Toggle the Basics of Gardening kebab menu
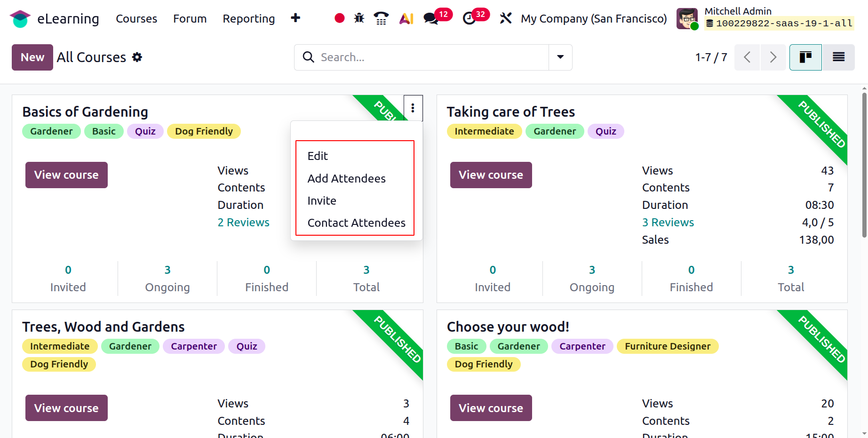The width and height of the screenshot is (868, 438). point(413,108)
